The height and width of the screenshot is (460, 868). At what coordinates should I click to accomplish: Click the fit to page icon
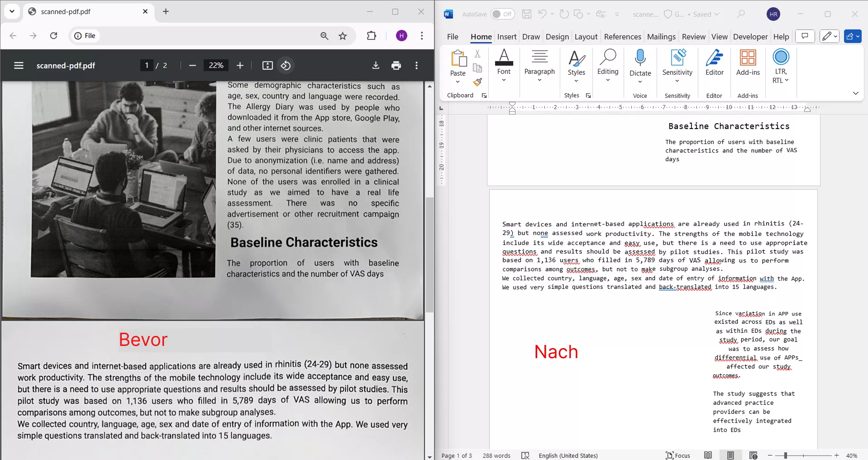[267, 66]
